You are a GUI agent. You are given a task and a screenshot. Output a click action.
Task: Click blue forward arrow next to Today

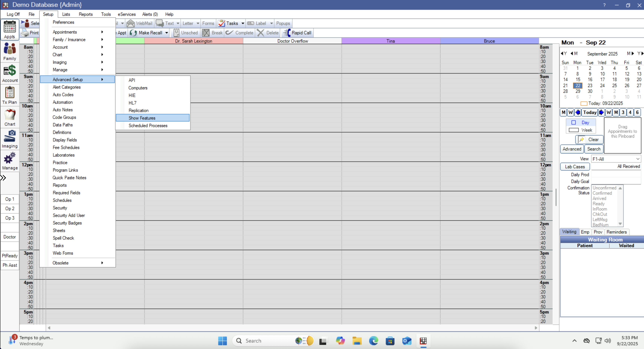(601, 112)
